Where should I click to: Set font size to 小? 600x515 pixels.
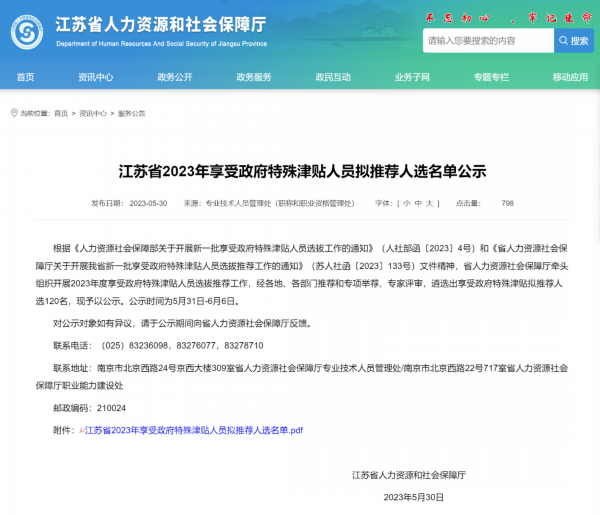tap(406, 203)
